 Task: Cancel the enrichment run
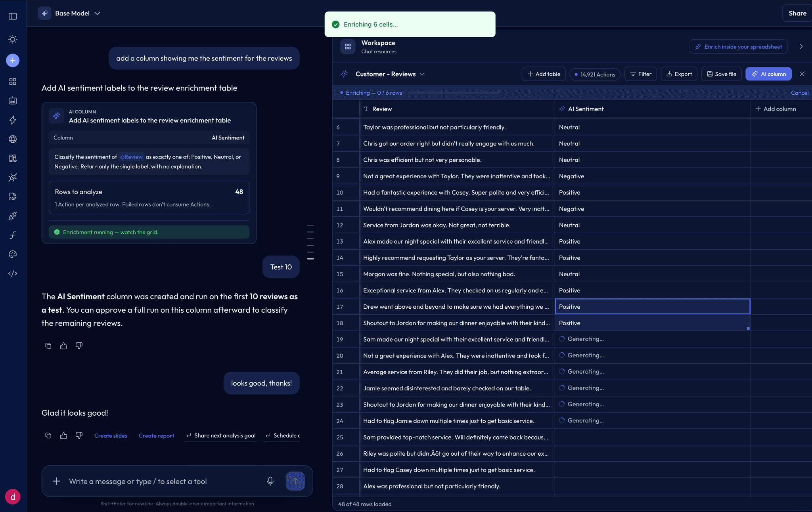800,93
